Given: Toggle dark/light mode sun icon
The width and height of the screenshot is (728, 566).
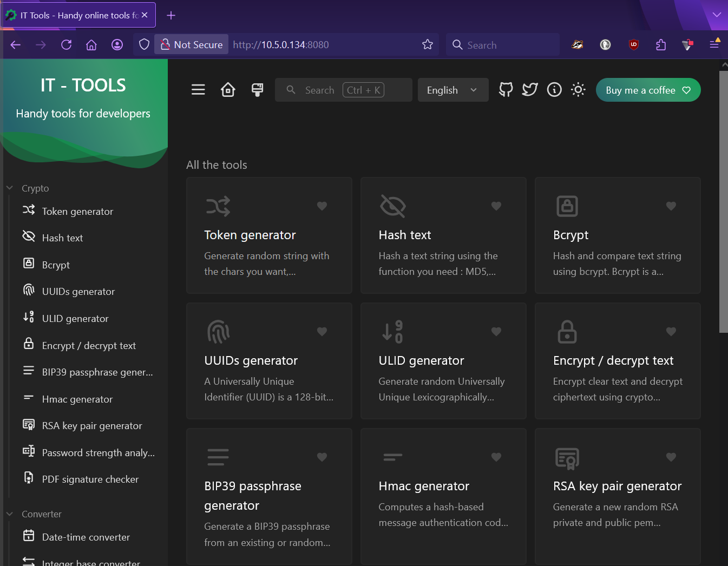Looking at the screenshot, I should pos(578,90).
